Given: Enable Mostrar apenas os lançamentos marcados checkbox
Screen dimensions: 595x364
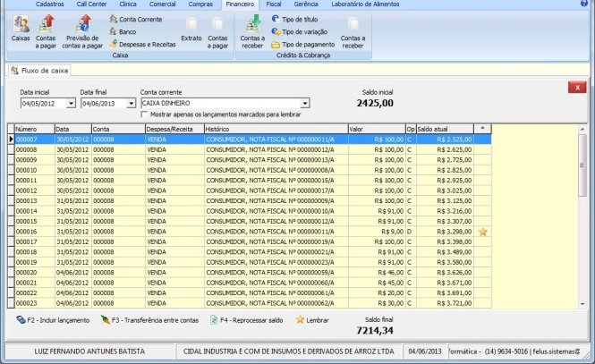Looking at the screenshot, I should coord(144,114).
